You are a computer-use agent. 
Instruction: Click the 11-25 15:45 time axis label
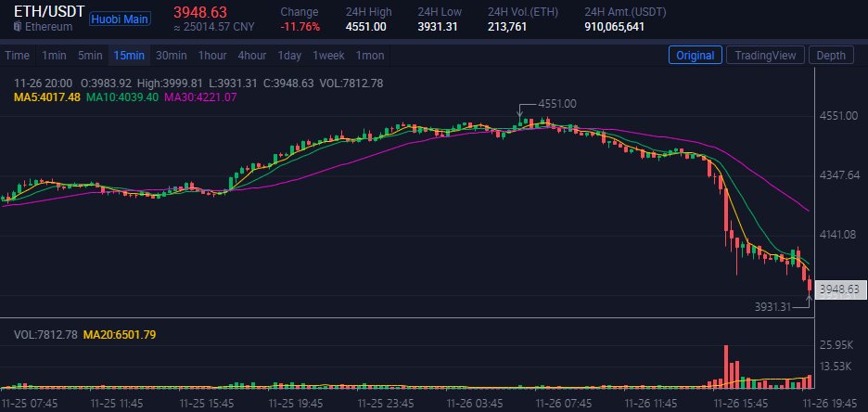pyautogui.click(x=207, y=402)
